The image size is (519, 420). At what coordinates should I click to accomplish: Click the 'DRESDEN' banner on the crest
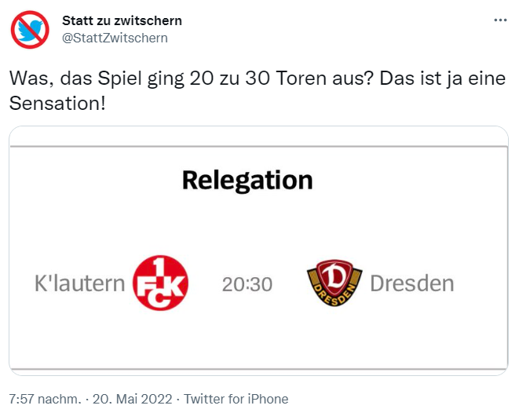[334, 300]
